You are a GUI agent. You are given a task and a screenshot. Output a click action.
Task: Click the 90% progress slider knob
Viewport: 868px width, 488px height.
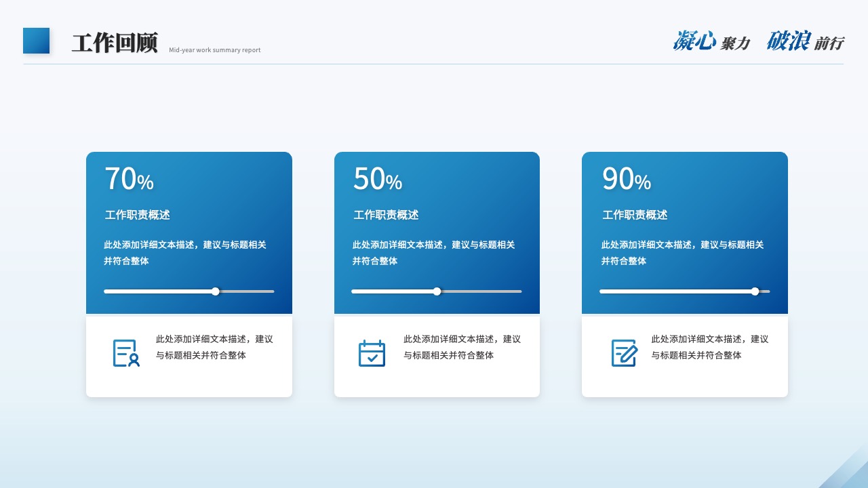(x=755, y=291)
